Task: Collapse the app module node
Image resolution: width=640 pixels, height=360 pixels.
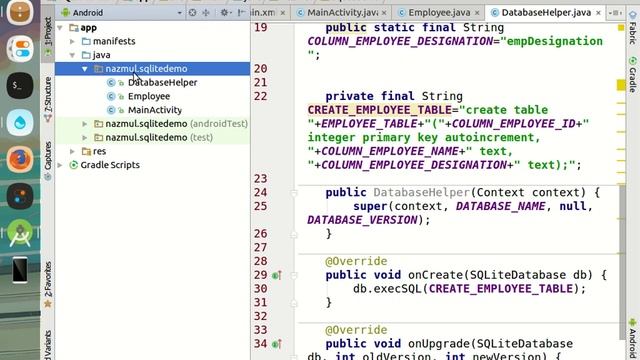Action: pyautogui.click(x=60, y=28)
